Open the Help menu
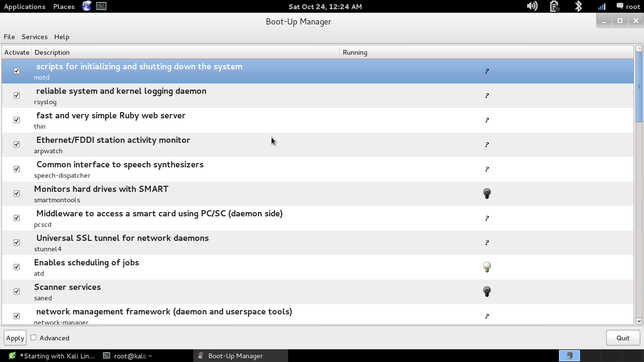 click(x=62, y=37)
